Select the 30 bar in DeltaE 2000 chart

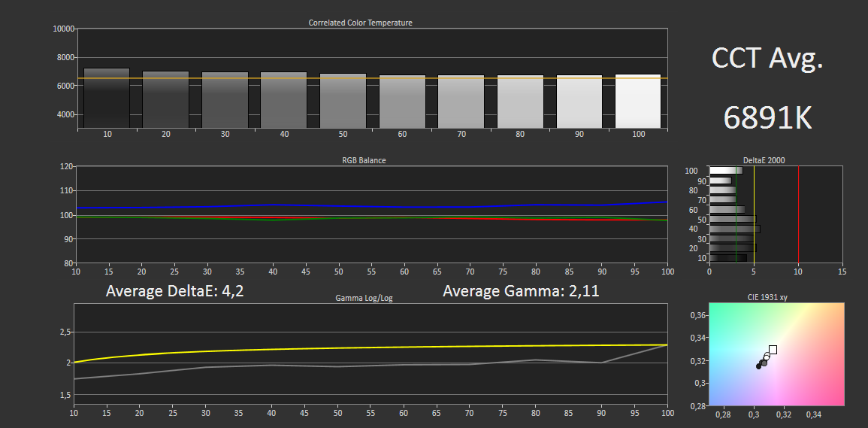731,238
